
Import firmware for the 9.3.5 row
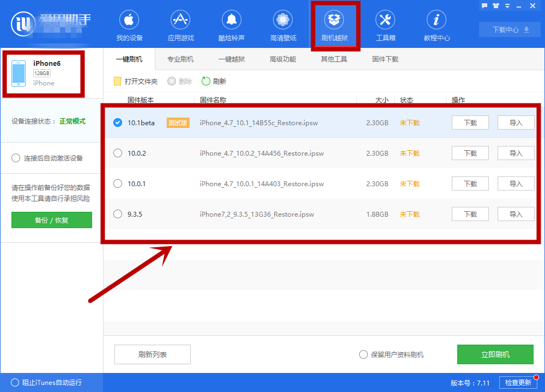pos(516,214)
